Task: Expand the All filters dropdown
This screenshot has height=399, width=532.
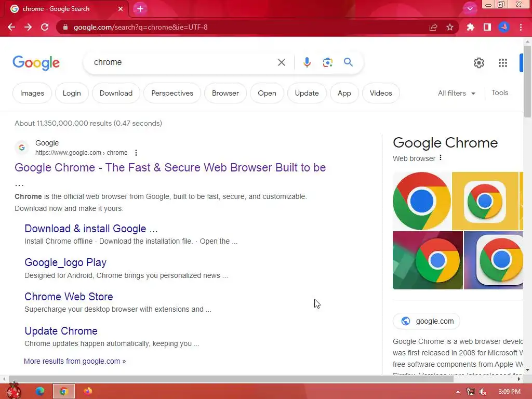Action: click(457, 93)
